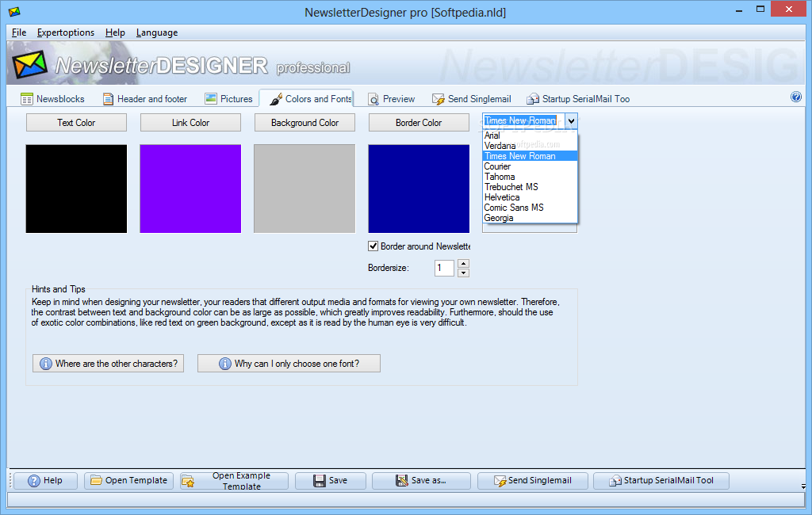Click the info icon on 'Where are the other characters?'
Image resolution: width=812 pixels, height=515 pixels.
[x=45, y=364]
